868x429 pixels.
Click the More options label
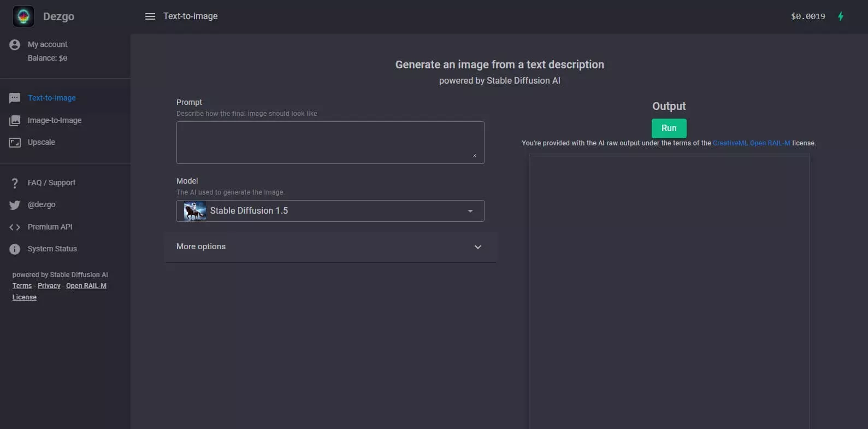click(201, 246)
